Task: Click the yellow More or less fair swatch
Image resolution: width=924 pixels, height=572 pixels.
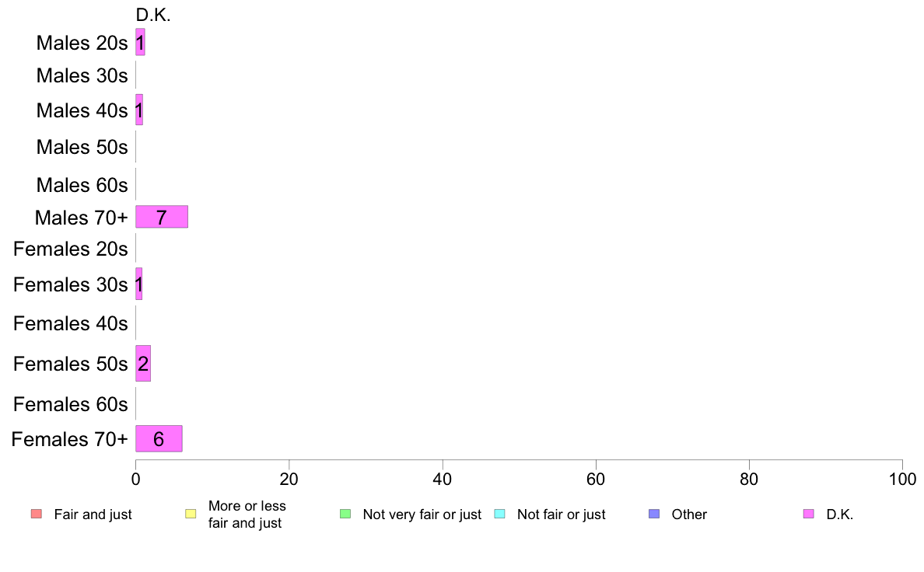Action: tap(191, 514)
